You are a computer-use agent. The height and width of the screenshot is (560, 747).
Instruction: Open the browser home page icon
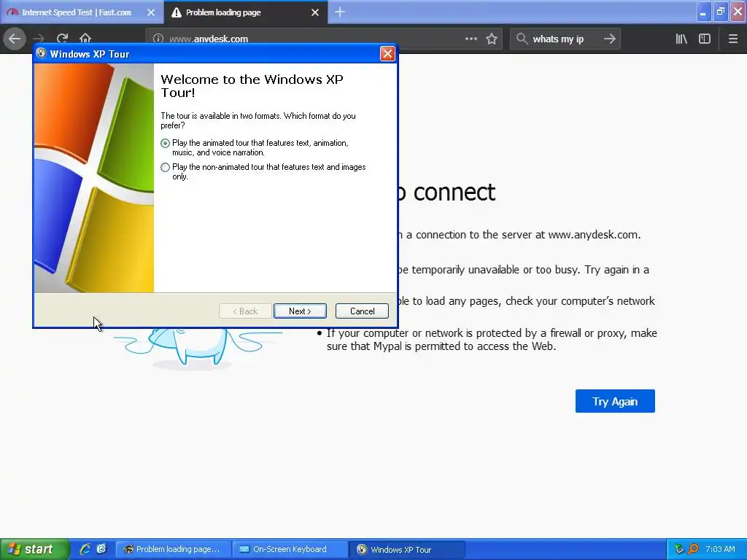tap(85, 39)
